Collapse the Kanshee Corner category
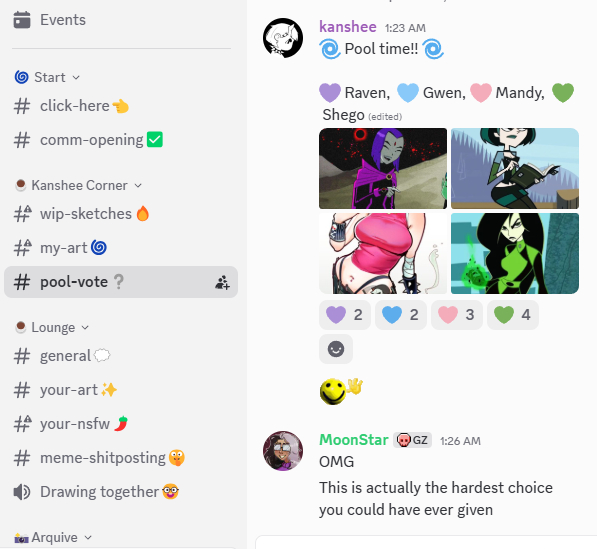 click(78, 185)
